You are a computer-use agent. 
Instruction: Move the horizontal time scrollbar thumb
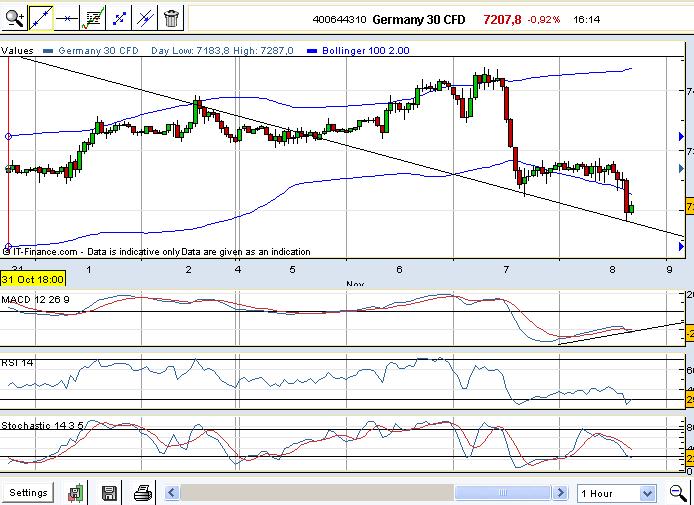point(502,492)
